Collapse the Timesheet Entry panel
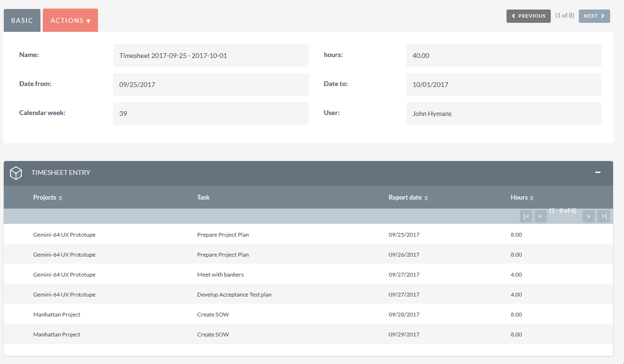624x364 pixels. pyautogui.click(x=598, y=172)
